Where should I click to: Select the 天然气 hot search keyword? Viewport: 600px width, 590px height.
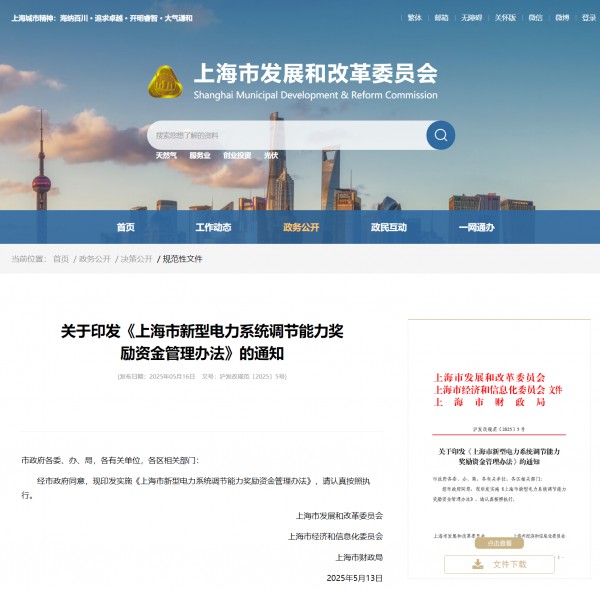(166, 156)
